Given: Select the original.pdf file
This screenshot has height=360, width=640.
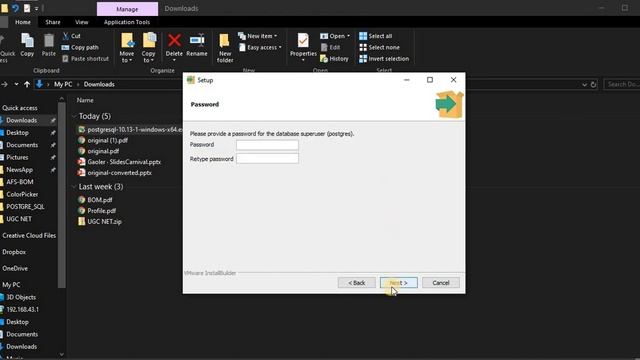Looking at the screenshot, I should [99, 151].
